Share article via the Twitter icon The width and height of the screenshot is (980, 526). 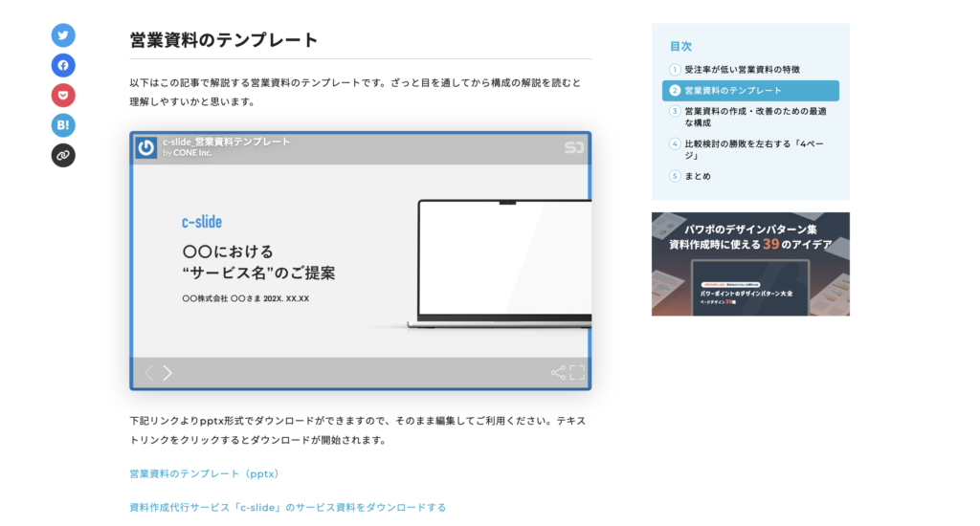pyautogui.click(x=63, y=35)
